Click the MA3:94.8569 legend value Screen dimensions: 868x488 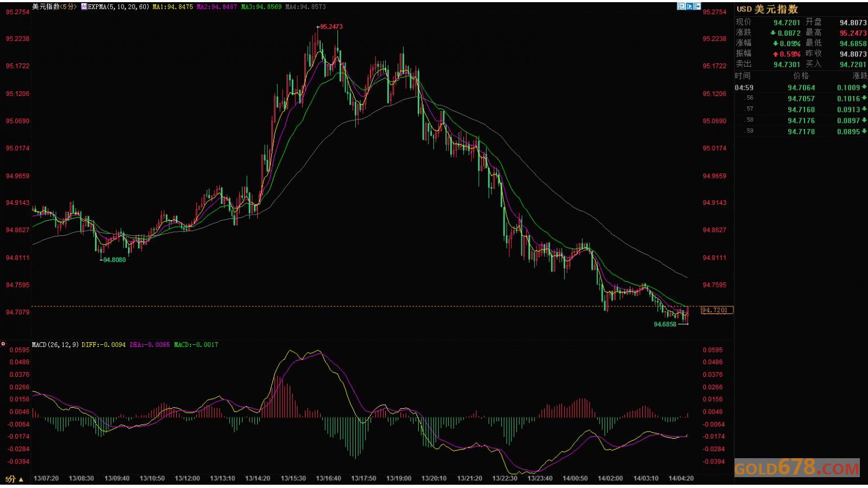click(x=261, y=7)
